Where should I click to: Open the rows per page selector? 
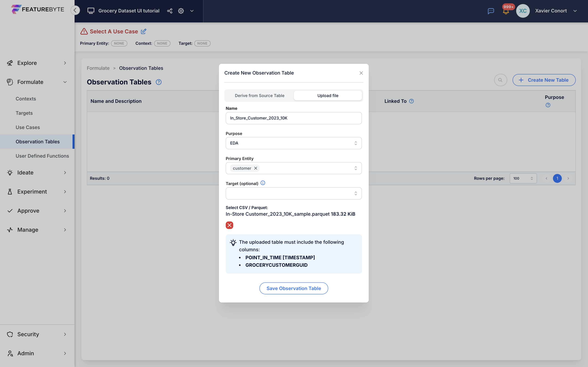click(x=523, y=178)
